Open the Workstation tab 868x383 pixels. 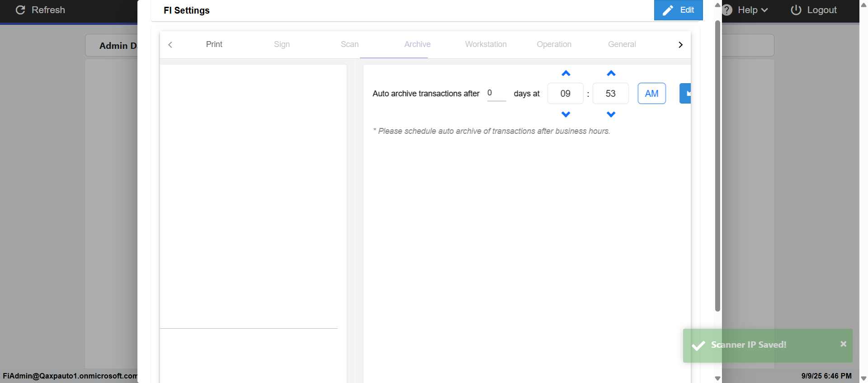(486, 44)
